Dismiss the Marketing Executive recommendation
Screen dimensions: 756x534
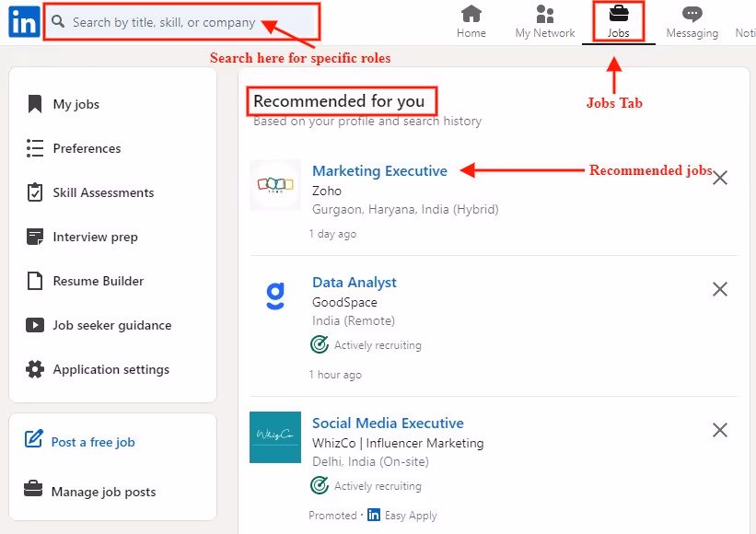(x=720, y=177)
